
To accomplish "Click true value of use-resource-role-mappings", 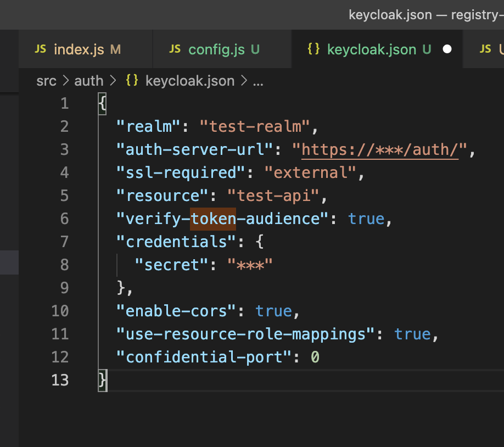I will 412,334.
